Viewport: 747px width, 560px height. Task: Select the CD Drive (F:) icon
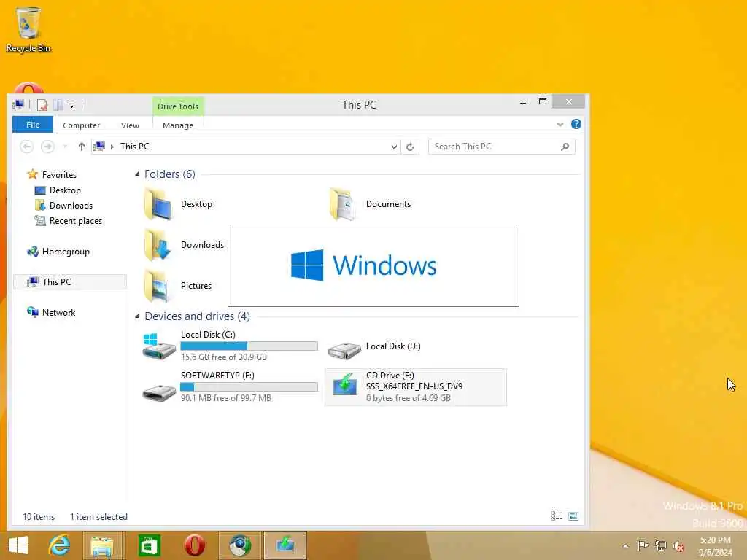[x=345, y=385]
